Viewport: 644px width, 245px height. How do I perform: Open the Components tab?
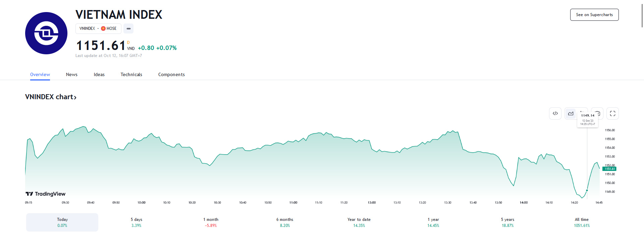171,74
